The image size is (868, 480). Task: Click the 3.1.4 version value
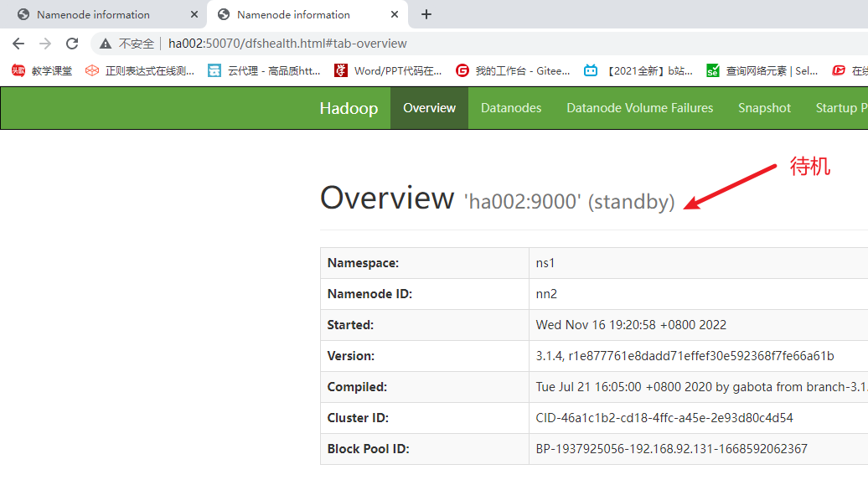[685, 356]
